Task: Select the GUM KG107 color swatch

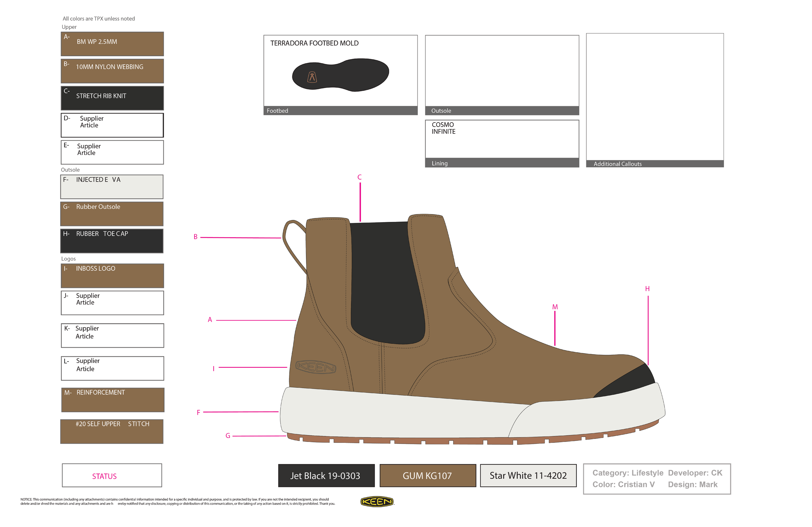Action: [x=427, y=475]
